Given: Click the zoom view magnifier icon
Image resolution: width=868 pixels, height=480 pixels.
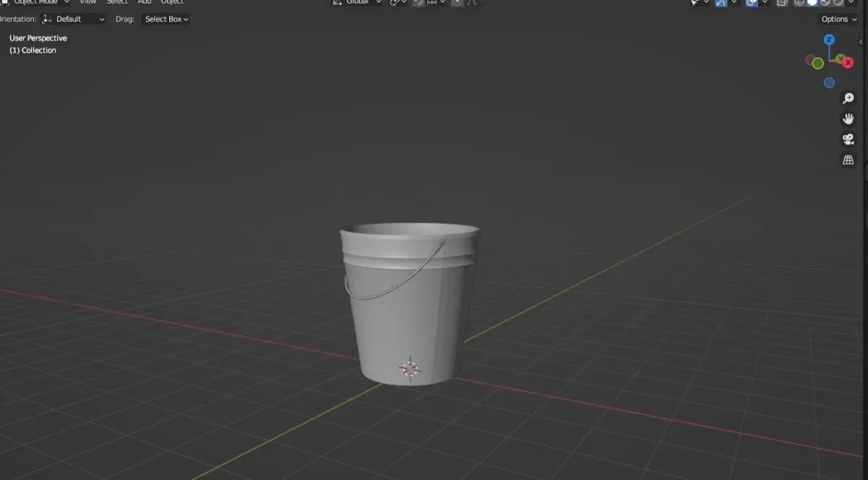Looking at the screenshot, I should tap(848, 98).
